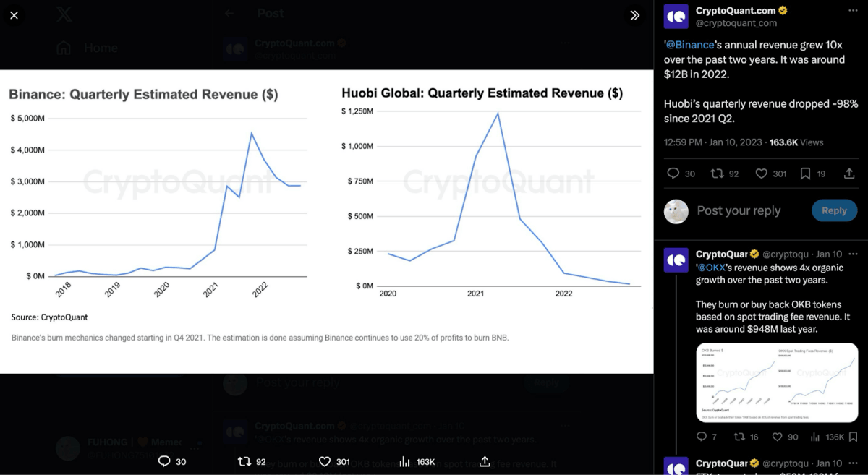Repost using the retweet icon below the chart
This screenshot has height=475, width=868.
[x=244, y=461]
